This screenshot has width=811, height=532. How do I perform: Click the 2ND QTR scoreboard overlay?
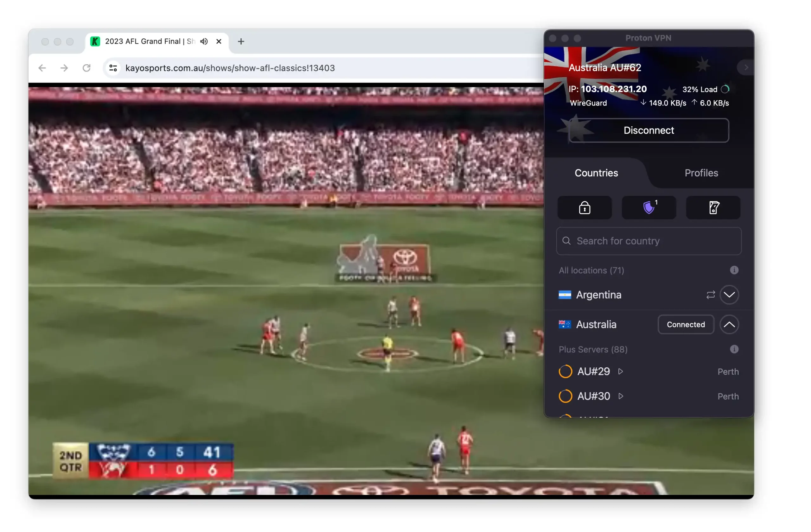(143, 461)
